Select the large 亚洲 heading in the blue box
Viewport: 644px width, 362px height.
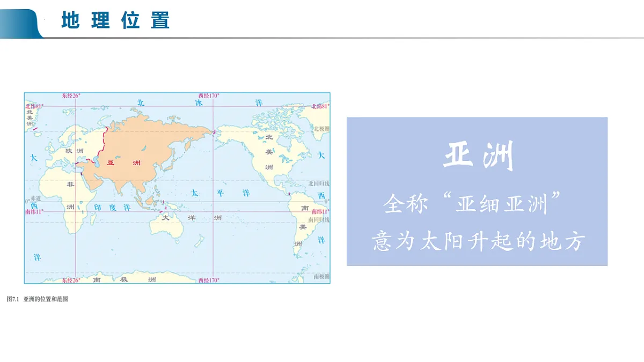tap(479, 156)
